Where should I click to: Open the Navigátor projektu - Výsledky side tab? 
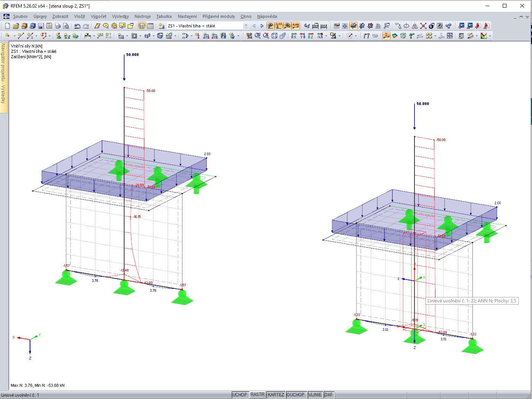click(x=3, y=78)
